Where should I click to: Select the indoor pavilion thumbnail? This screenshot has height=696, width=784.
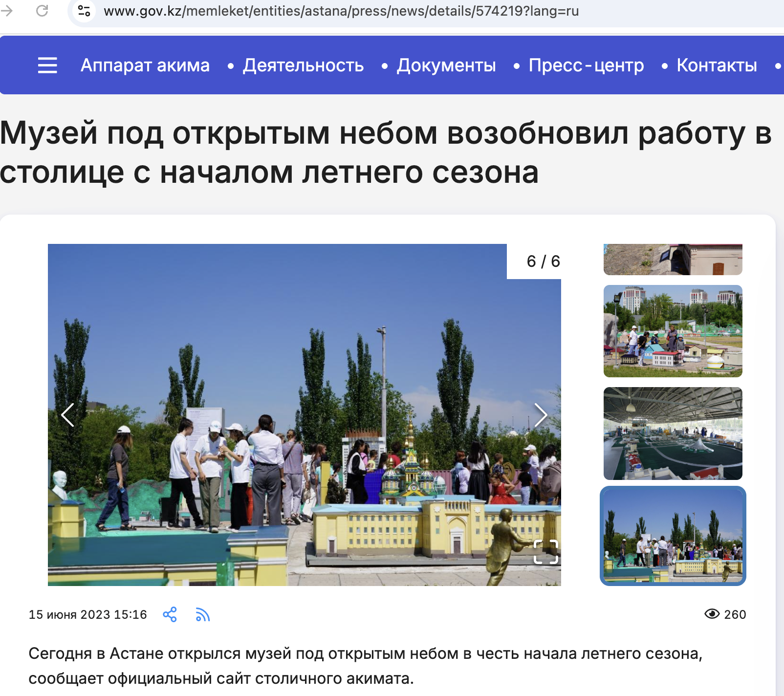pos(673,434)
